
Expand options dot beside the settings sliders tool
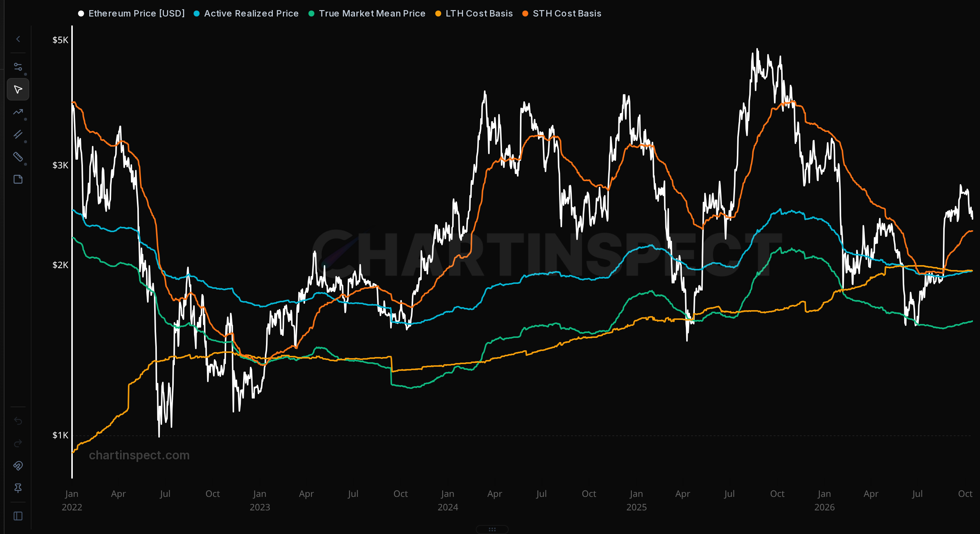26,74
